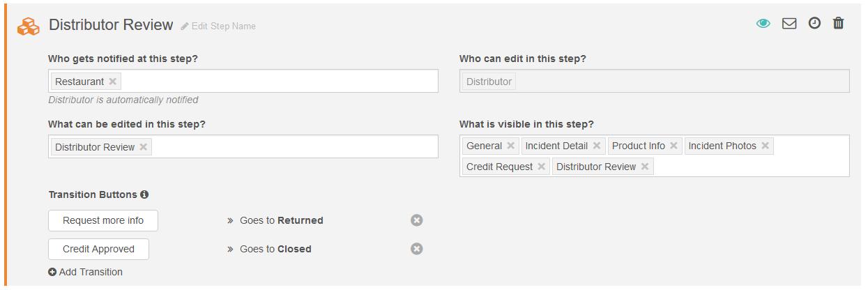Open the clock timing icon
Image resolution: width=868 pixels, height=290 pixels.
[814, 24]
